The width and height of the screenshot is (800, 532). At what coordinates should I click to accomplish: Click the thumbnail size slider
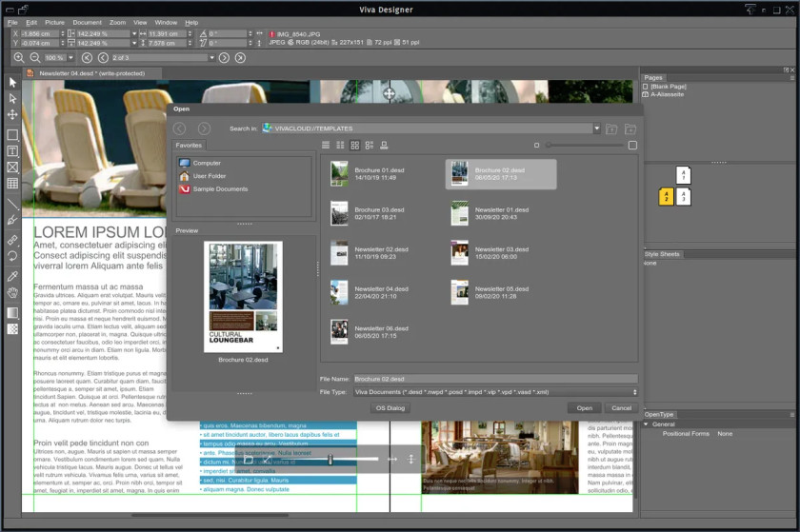[x=585, y=146]
